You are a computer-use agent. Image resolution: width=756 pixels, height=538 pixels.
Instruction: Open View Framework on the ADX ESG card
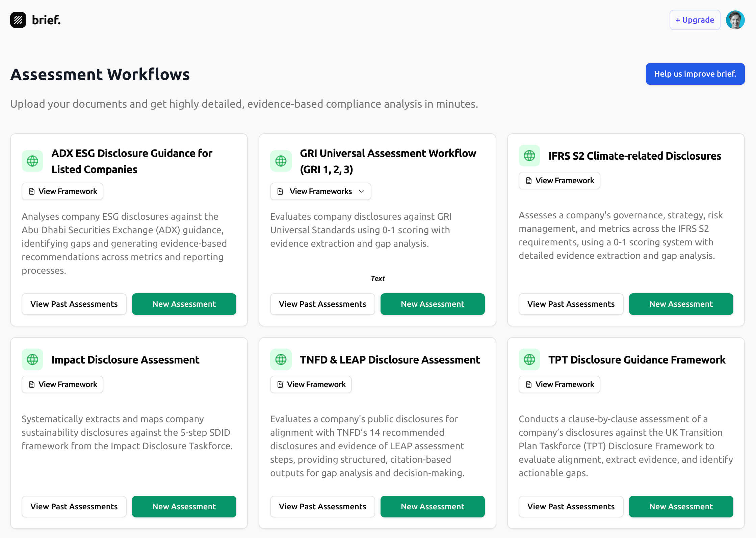62,191
